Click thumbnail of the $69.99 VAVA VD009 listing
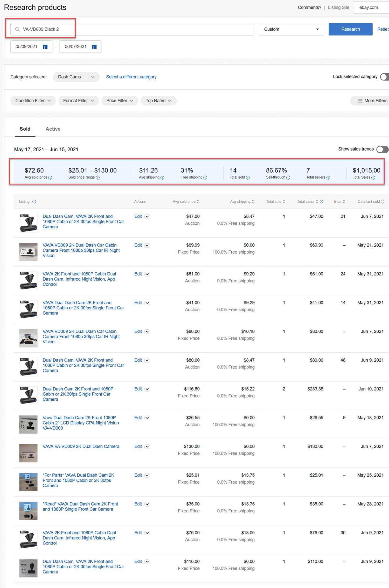The image size is (389, 588). [29, 252]
